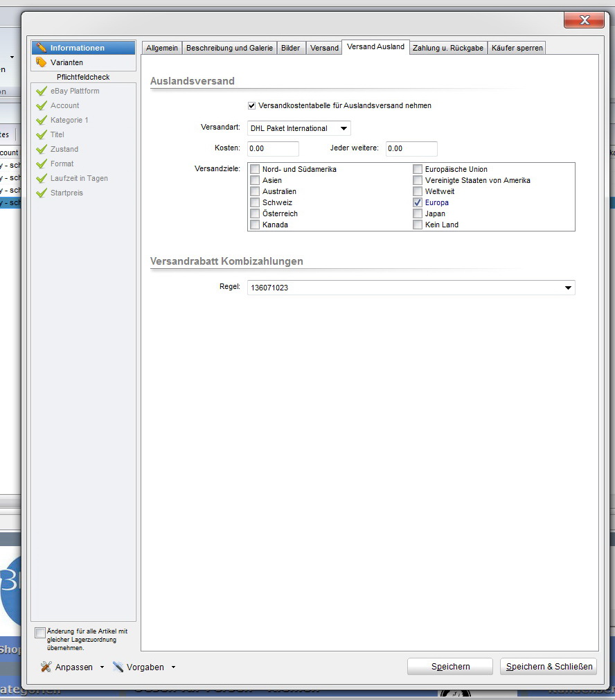Enable the Schweiz shipping destination checkbox

[256, 202]
